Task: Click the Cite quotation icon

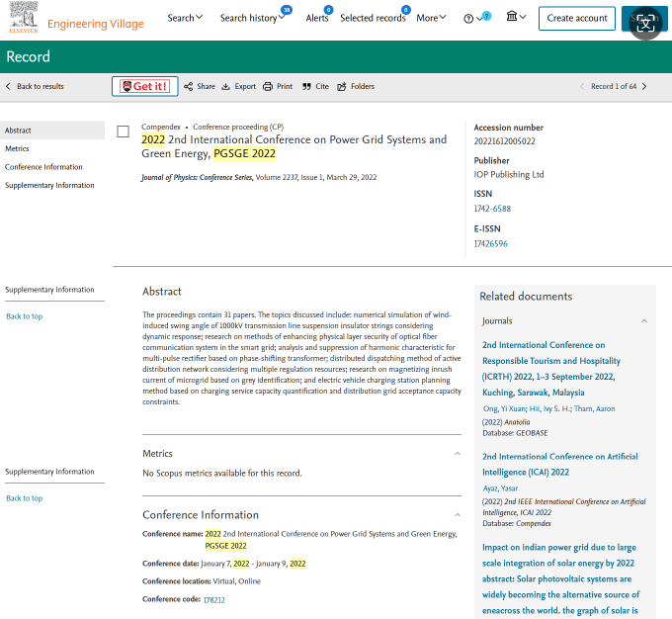Action: point(306,87)
